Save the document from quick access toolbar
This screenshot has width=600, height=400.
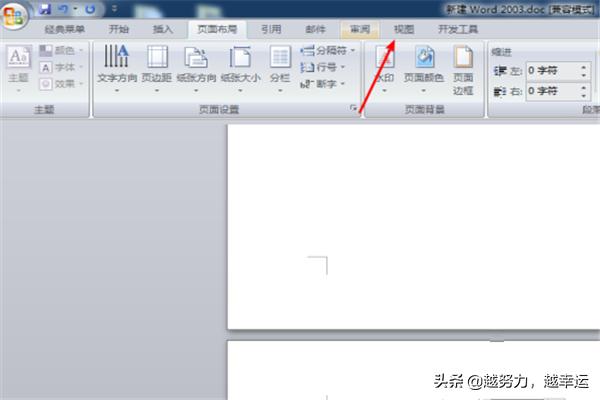(x=45, y=9)
